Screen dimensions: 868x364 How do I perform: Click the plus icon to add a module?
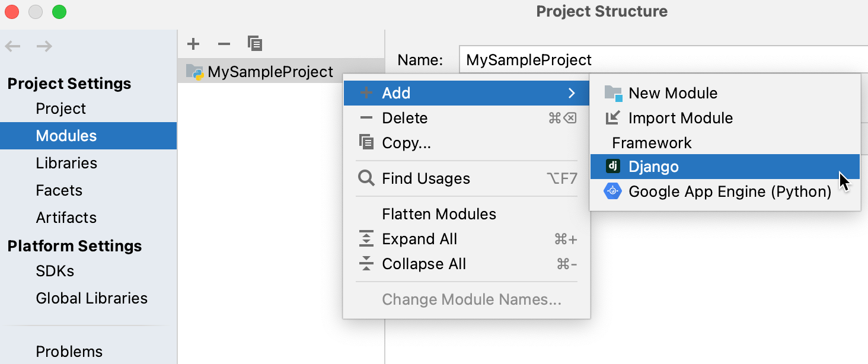point(193,44)
